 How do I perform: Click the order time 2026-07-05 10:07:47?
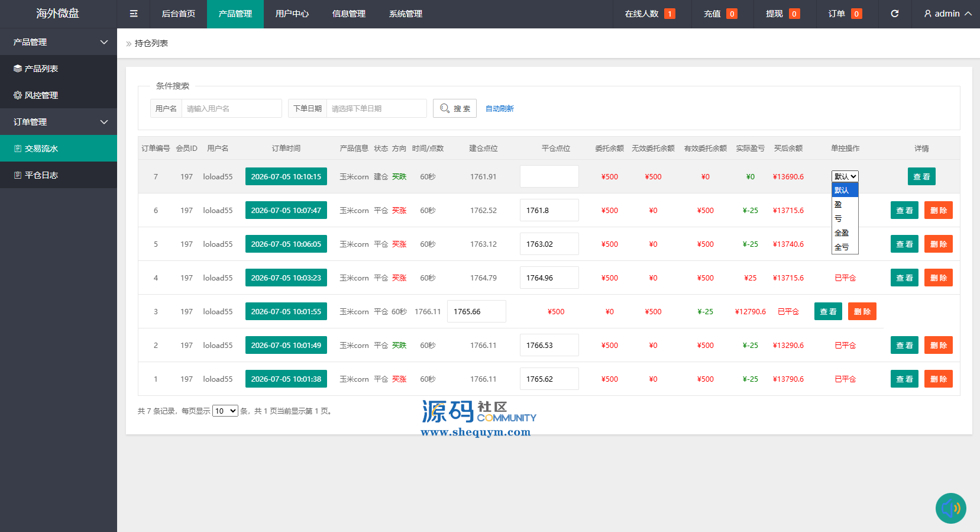(x=286, y=210)
